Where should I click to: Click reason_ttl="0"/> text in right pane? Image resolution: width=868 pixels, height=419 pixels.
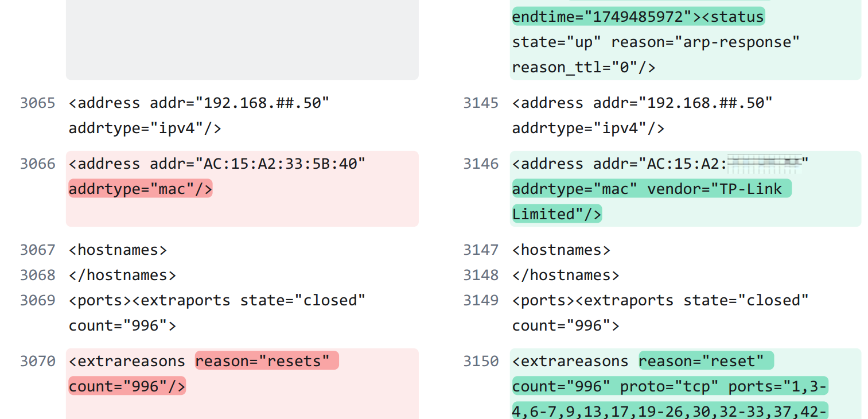tap(584, 68)
